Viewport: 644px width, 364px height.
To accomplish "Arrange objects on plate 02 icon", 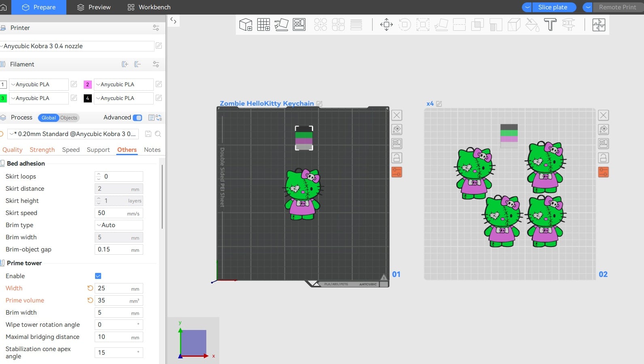I will tap(604, 144).
